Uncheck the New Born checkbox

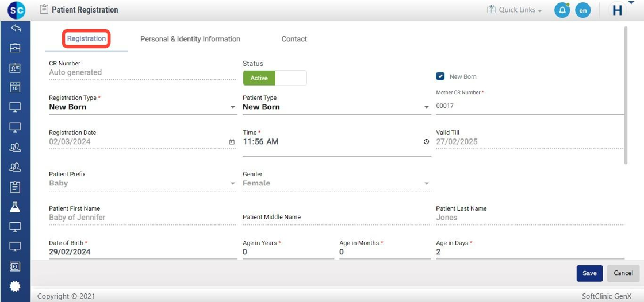click(440, 76)
